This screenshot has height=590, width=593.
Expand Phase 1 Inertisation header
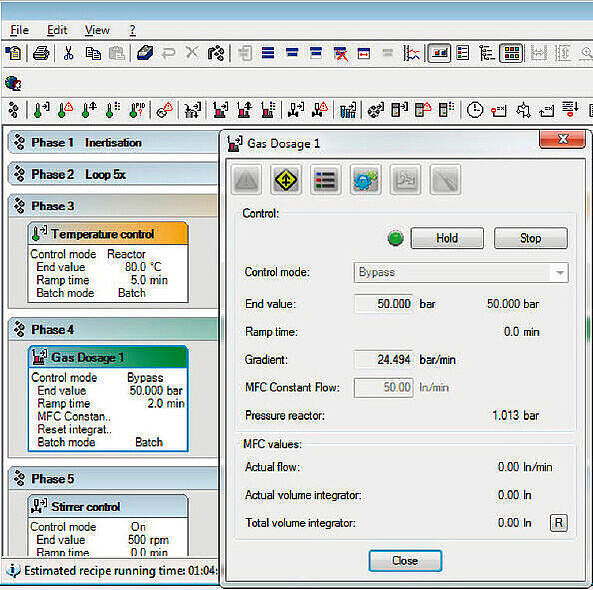(x=113, y=143)
